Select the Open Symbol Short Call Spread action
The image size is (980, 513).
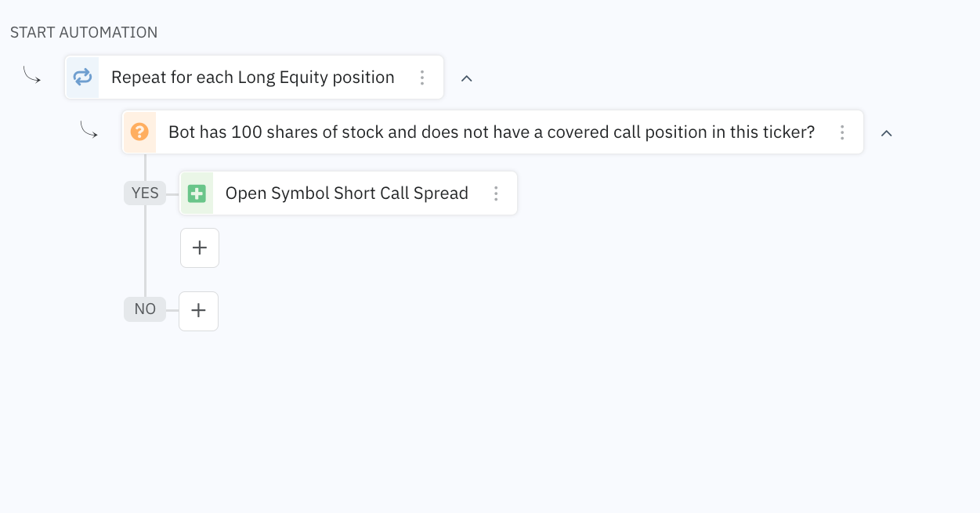point(347,193)
